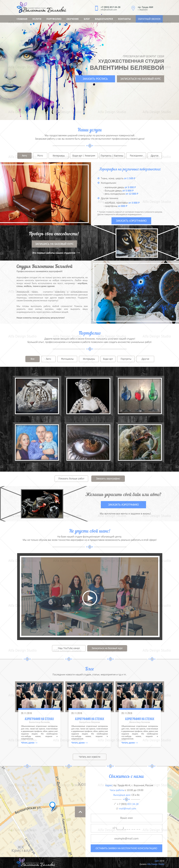Select the Портреты / Картины services tab

(112, 156)
